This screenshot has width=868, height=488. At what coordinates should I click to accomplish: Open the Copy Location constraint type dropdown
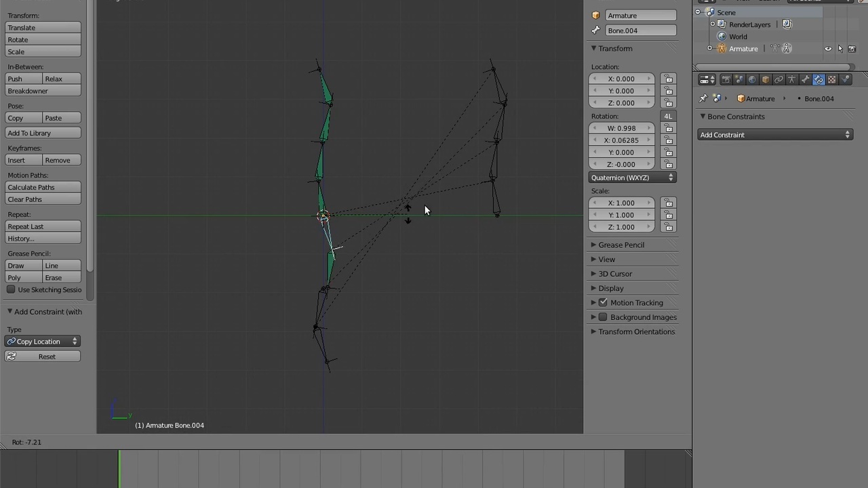pyautogui.click(x=42, y=341)
